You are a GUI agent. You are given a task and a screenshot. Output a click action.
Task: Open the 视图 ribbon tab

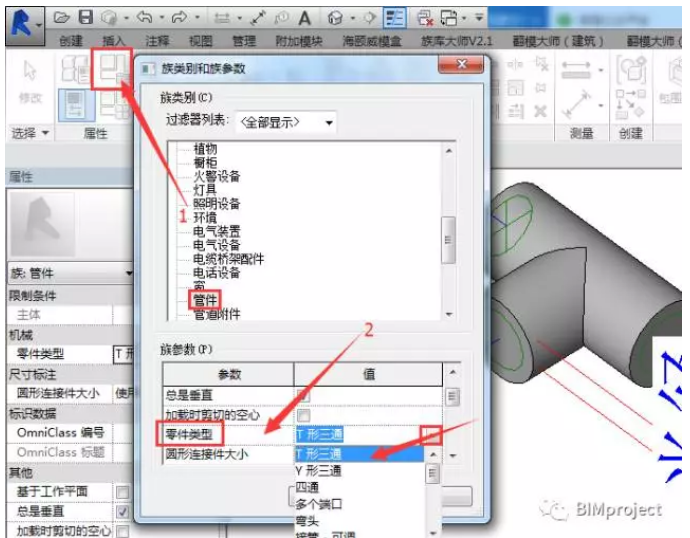point(201,41)
